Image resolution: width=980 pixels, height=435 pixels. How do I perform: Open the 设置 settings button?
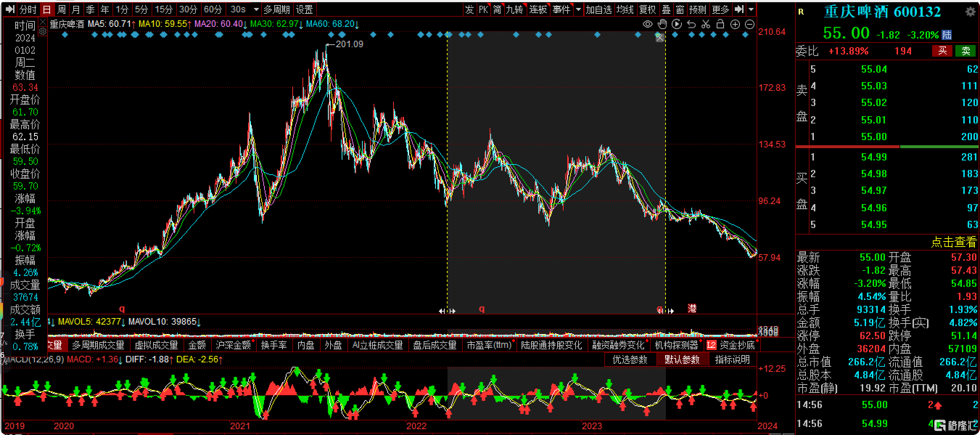[304, 9]
